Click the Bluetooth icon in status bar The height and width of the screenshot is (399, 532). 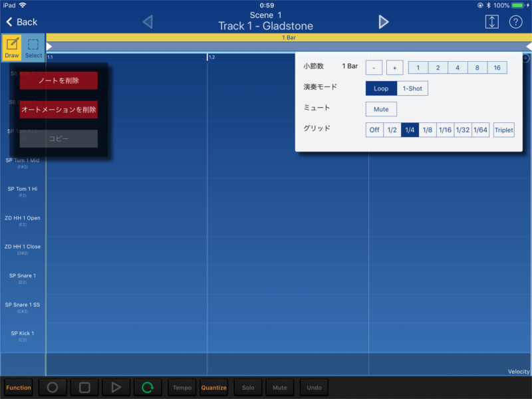(x=489, y=5)
